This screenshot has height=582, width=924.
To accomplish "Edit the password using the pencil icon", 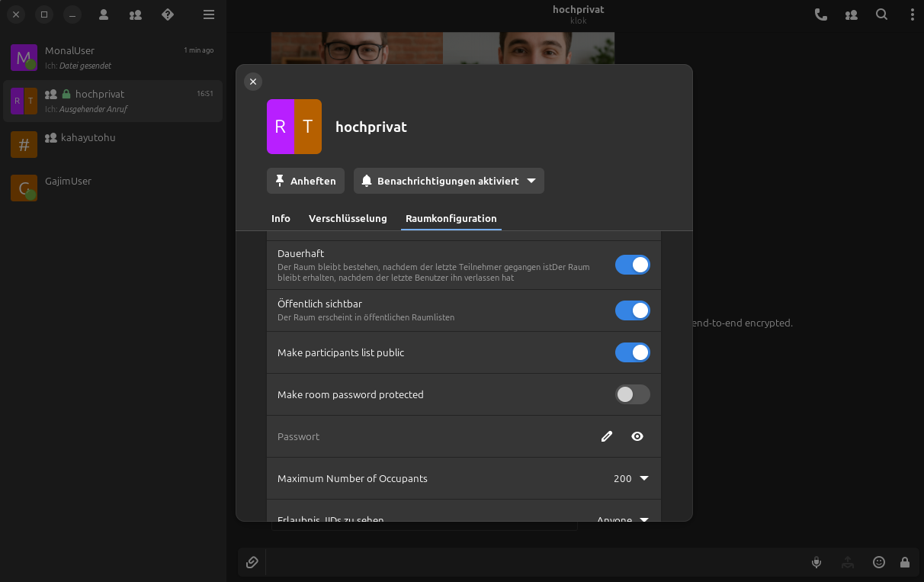I will tap(606, 436).
